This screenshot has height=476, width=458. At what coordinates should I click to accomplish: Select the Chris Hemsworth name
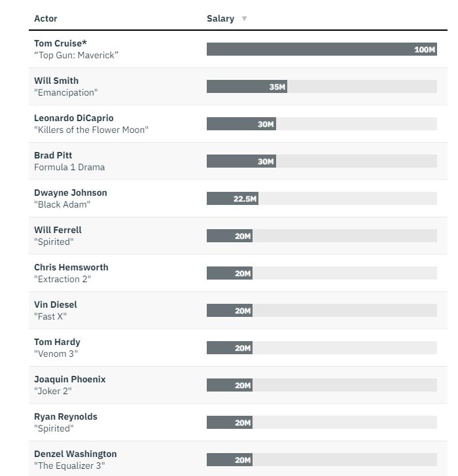(71, 267)
